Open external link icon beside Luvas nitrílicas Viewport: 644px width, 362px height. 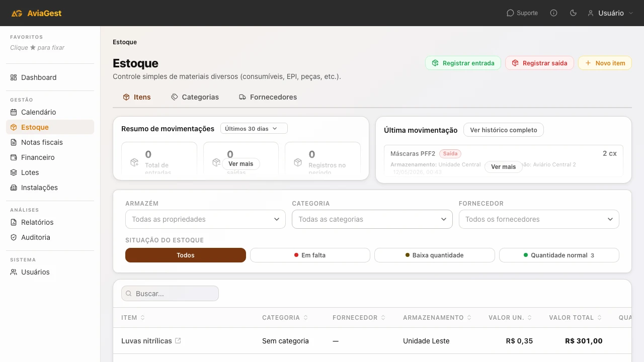pyautogui.click(x=178, y=341)
